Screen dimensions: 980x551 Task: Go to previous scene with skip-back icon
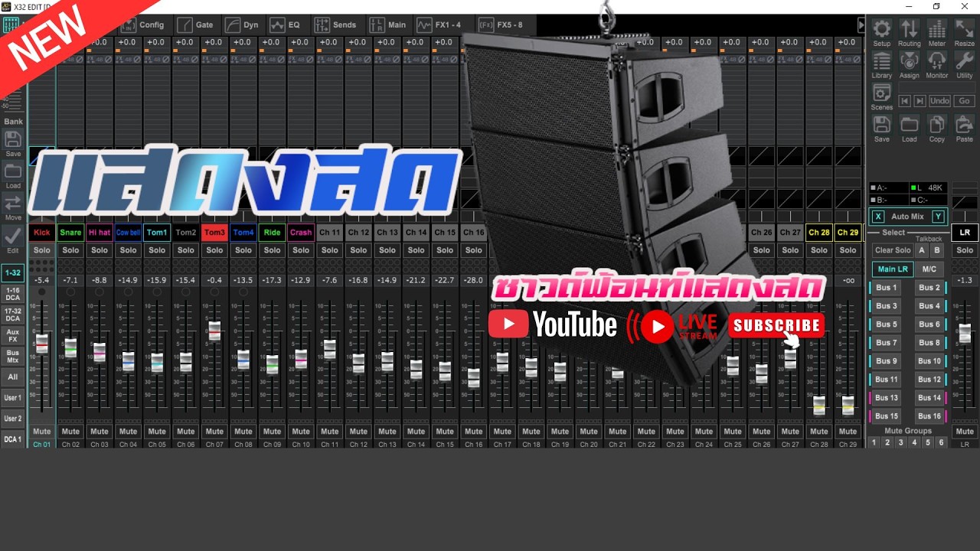905,101
